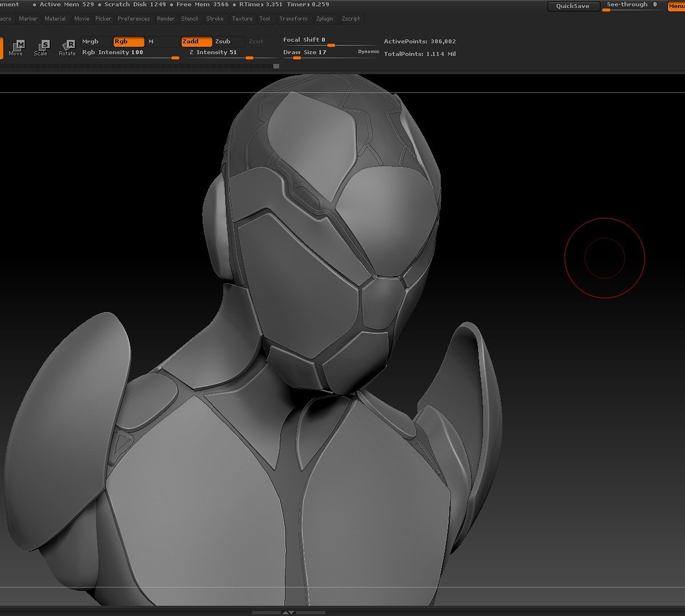Open the Movie menu
685x616 pixels.
coord(82,19)
